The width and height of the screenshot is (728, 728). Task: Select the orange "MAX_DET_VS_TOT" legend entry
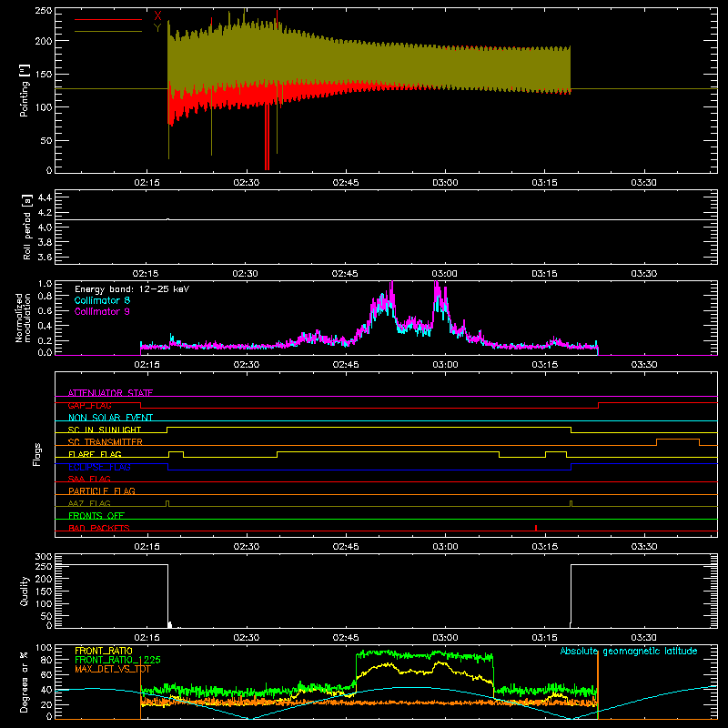click(x=113, y=669)
